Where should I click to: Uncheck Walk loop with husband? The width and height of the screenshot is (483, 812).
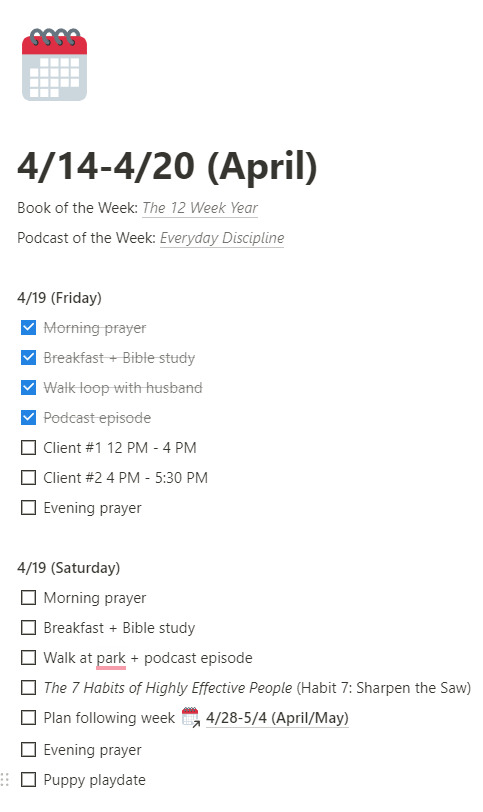point(28,388)
